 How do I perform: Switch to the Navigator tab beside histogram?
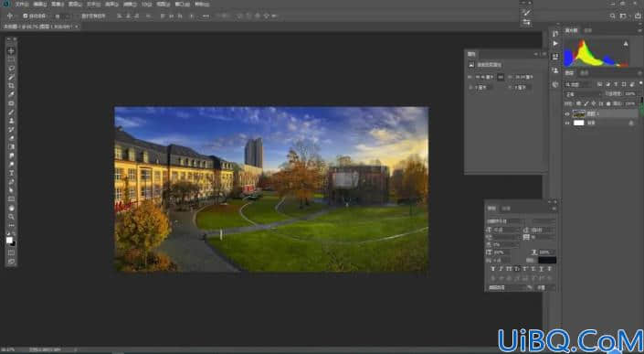tap(588, 30)
